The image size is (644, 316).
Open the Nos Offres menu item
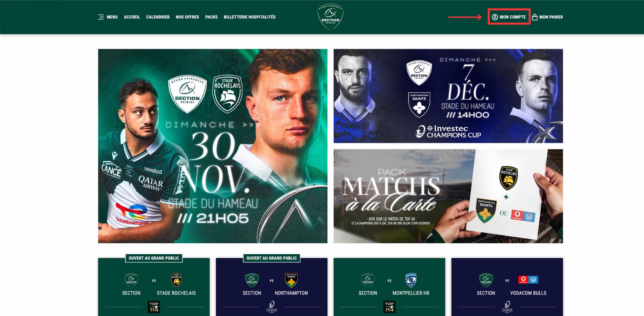point(187,17)
